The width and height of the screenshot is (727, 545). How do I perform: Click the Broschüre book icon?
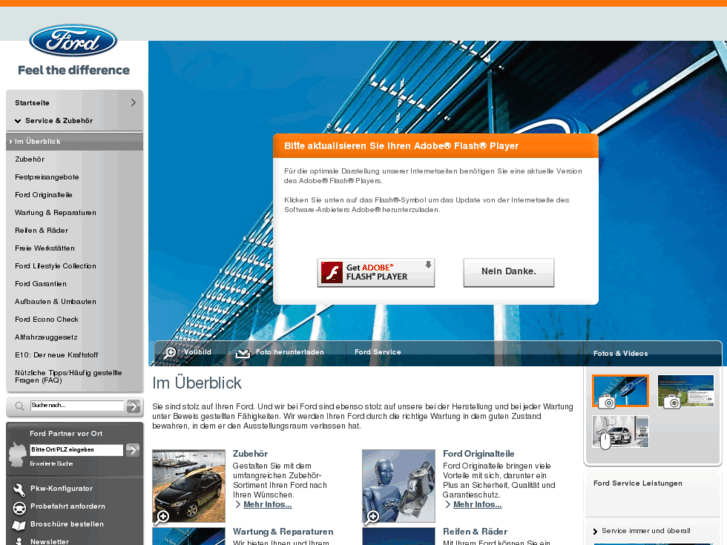coord(19,526)
